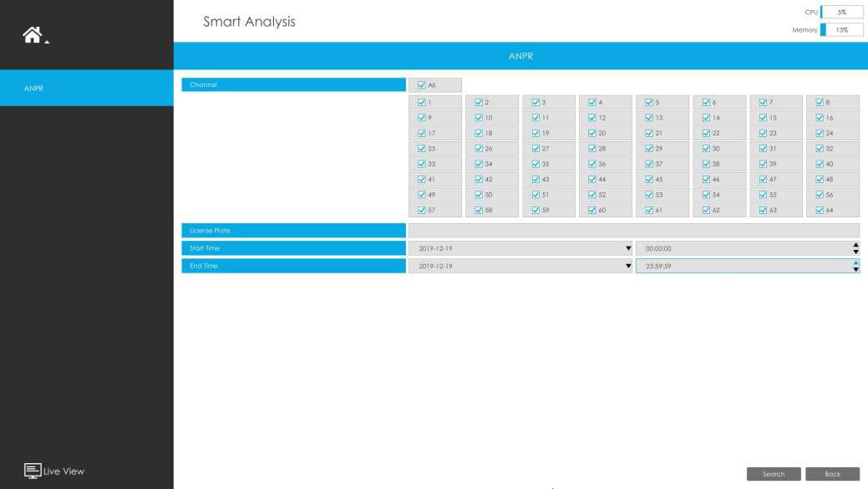Screen dimensions: 868x489
Task: Open Live View monitor icon
Action: point(33,471)
